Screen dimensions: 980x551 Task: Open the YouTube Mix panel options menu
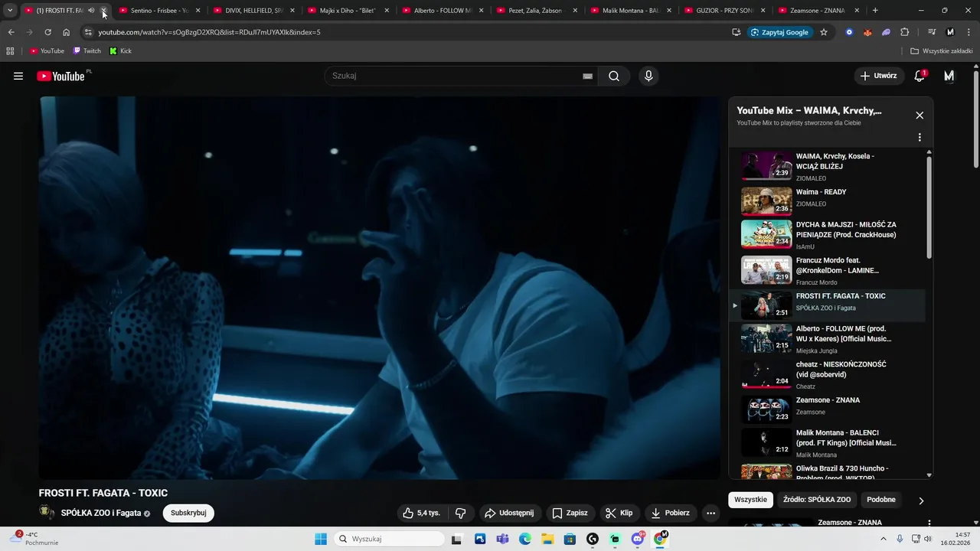click(x=920, y=138)
